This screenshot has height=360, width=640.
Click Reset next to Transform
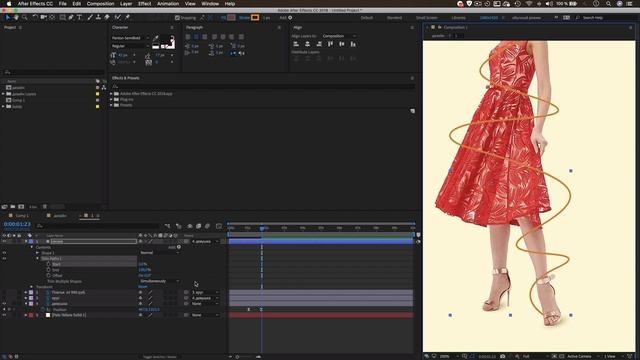coord(143,287)
